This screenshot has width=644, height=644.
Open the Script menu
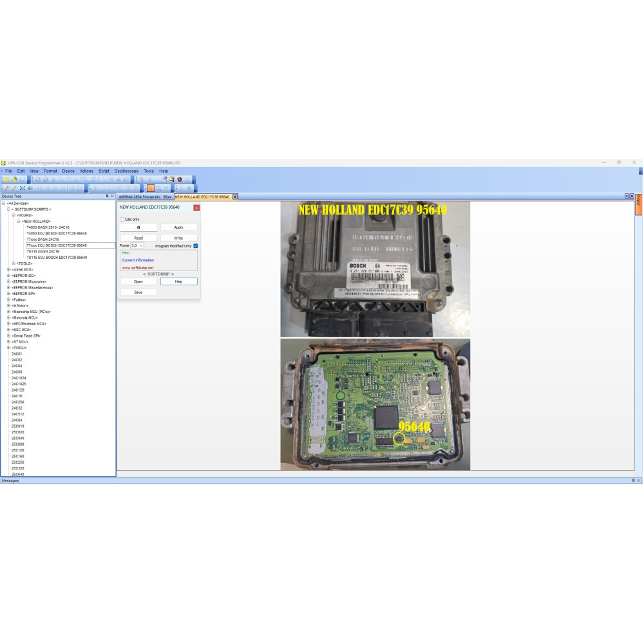(x=104, y=171)
